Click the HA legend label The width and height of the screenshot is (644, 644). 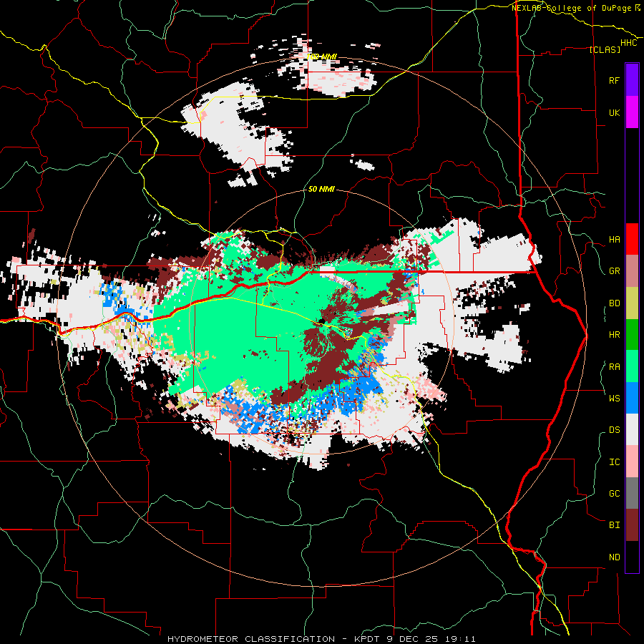pyautogui.click(x=614, y=240)
